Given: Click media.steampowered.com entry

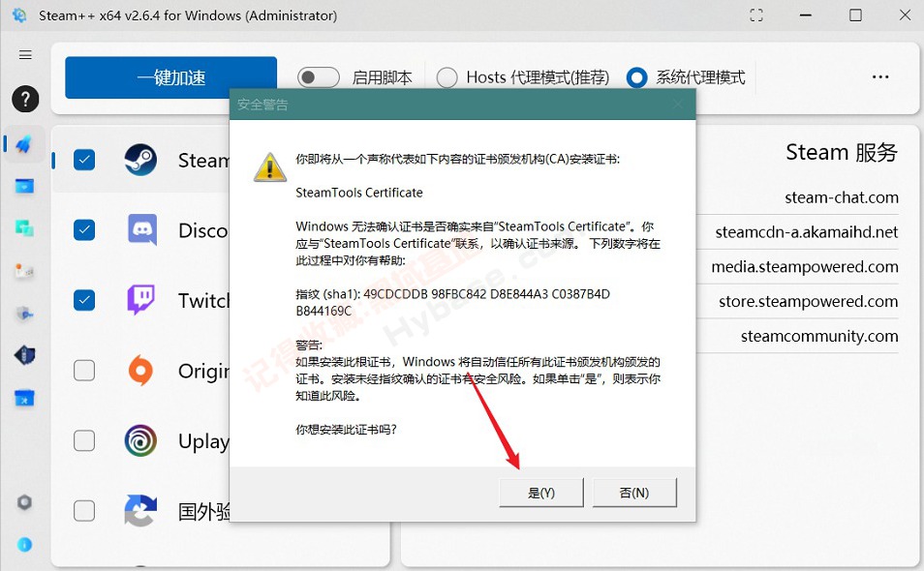Looking at the screenshot, I should 805,267.
